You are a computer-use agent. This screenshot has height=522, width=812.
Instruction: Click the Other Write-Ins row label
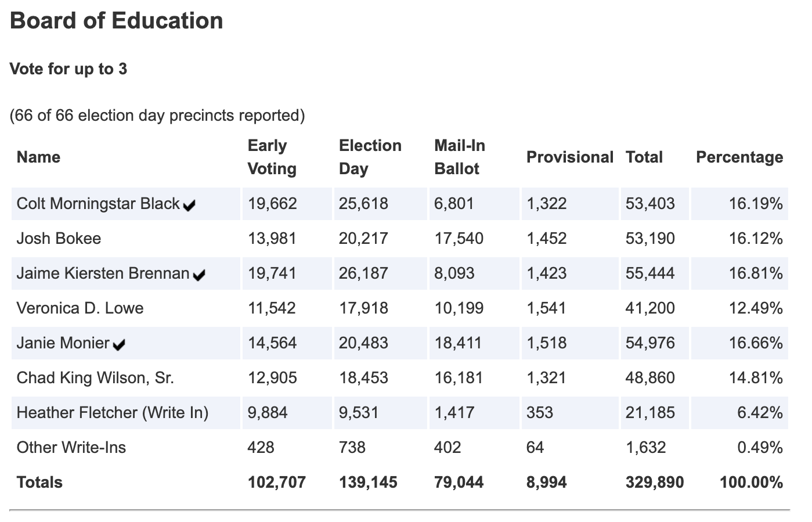(71, 448)
